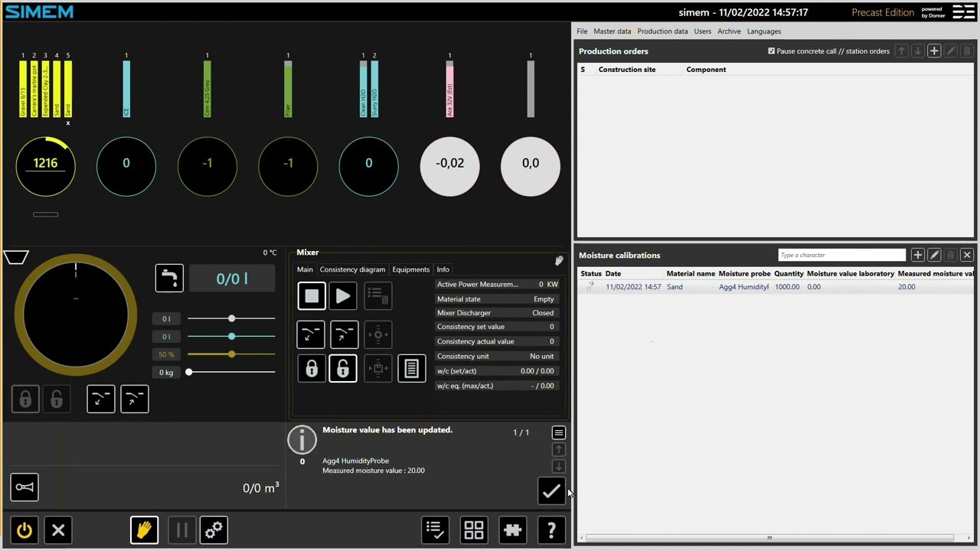The height and width of the screenshot is (551, 980).
Task: Click the mixer Stop button
Action: (x=312, y=295)
